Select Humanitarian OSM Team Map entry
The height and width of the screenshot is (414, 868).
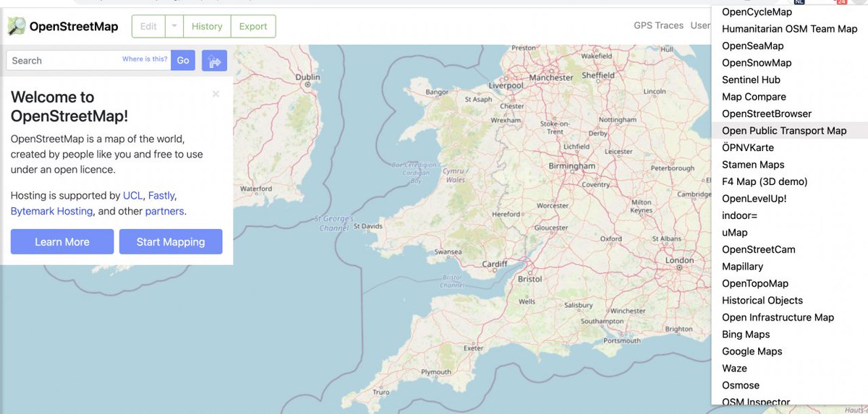pos(790,29)
